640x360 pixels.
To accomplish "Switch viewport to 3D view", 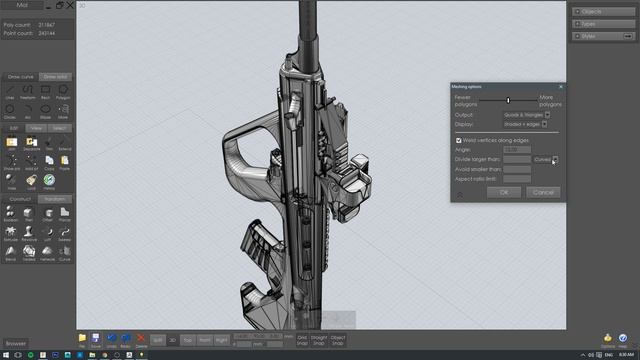I will point(172,340).
